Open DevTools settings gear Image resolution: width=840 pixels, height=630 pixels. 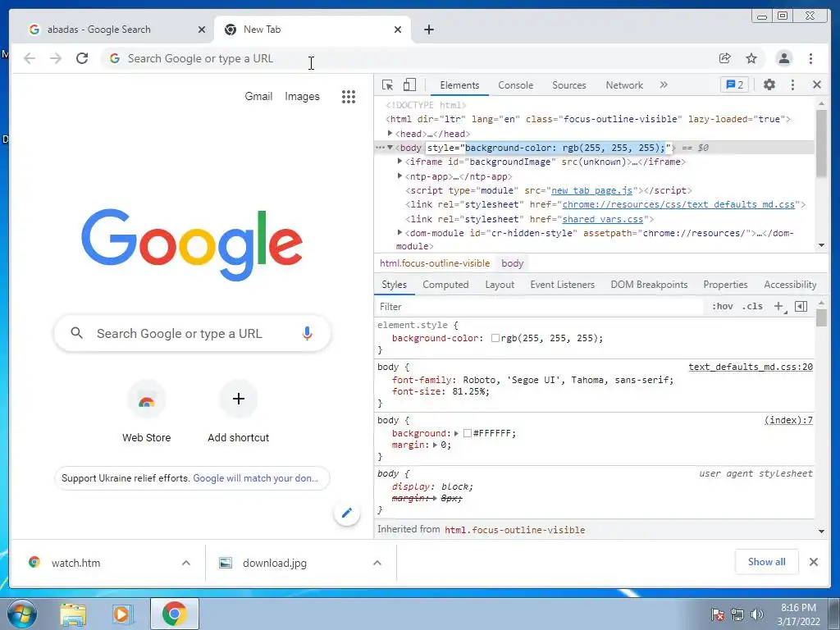[769, 84]
